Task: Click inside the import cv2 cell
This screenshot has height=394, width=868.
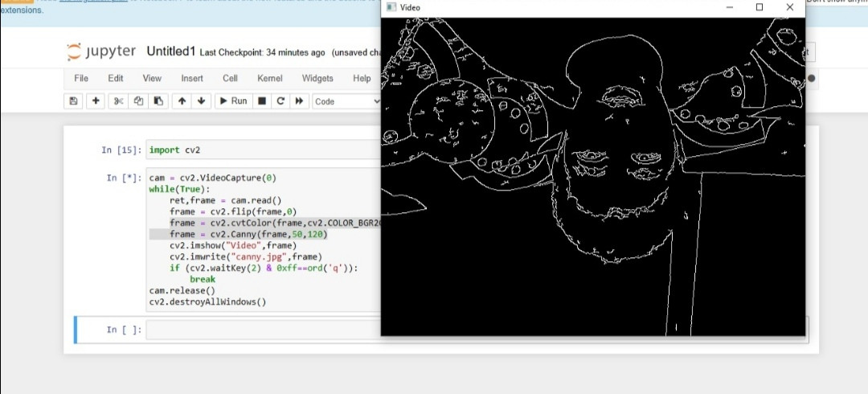Action: [264, 150]
